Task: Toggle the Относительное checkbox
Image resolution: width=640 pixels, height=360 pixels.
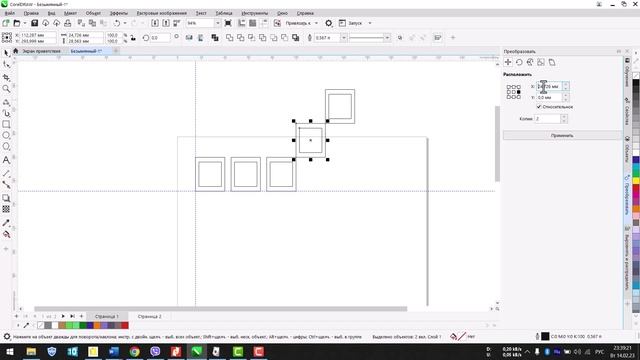Action: [539, 107]
